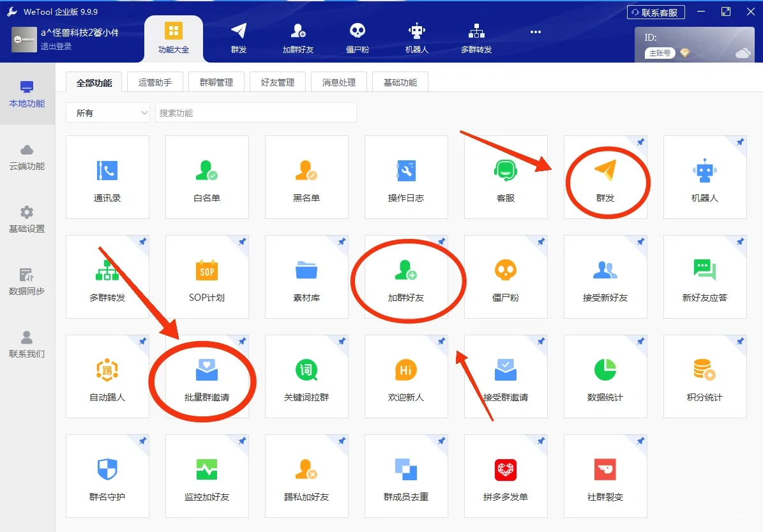
Task: Open the SOP计划 planner
Action: 207,277
